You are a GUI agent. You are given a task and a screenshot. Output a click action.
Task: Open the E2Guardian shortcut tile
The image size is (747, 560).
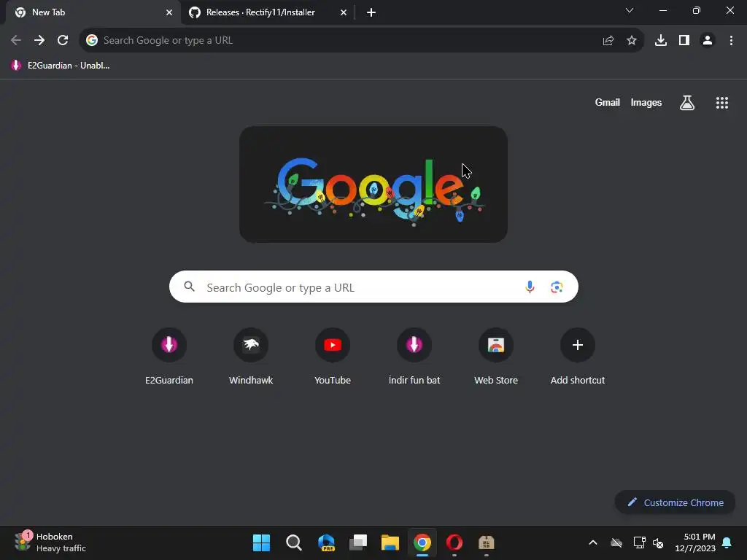pyautogui.click(x=169, y=357)
